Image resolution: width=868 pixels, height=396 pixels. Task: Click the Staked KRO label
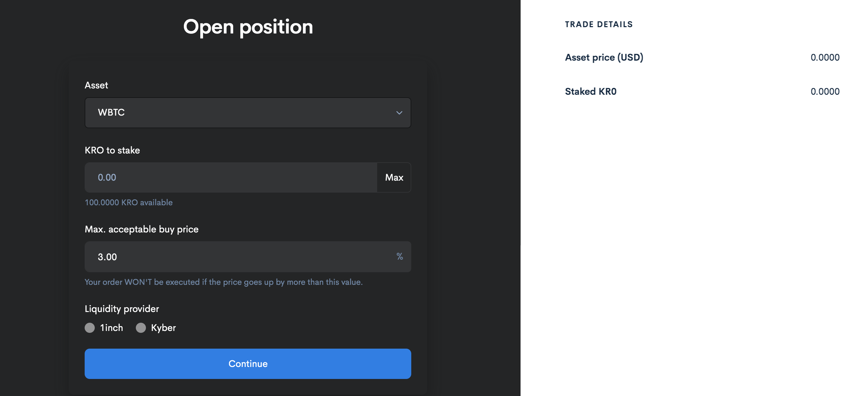(x=590, y=92)
